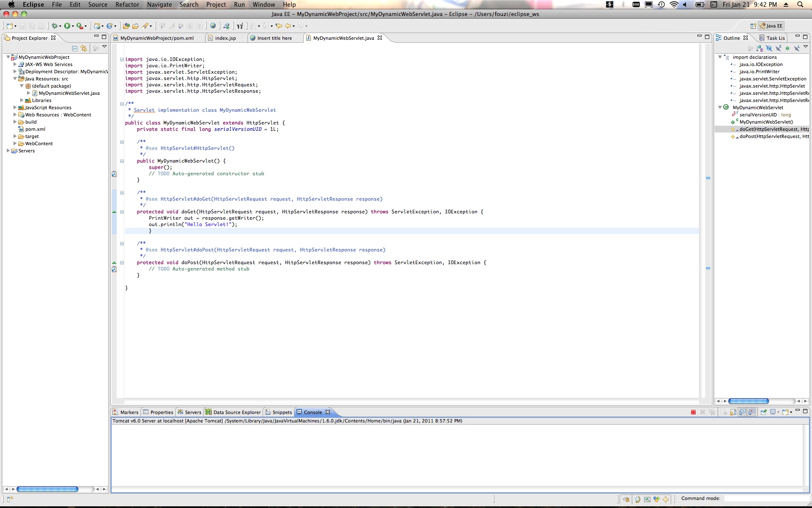
Task: Click the star icon in bottom status bar
Action: point(666,500)
